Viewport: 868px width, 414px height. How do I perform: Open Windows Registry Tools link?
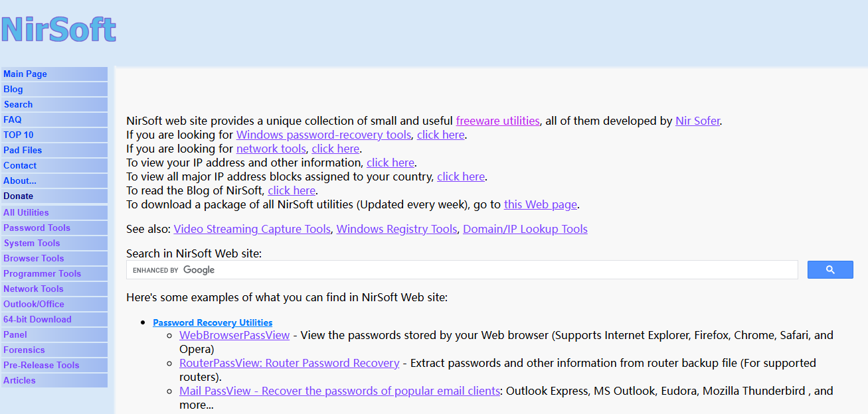397,229
